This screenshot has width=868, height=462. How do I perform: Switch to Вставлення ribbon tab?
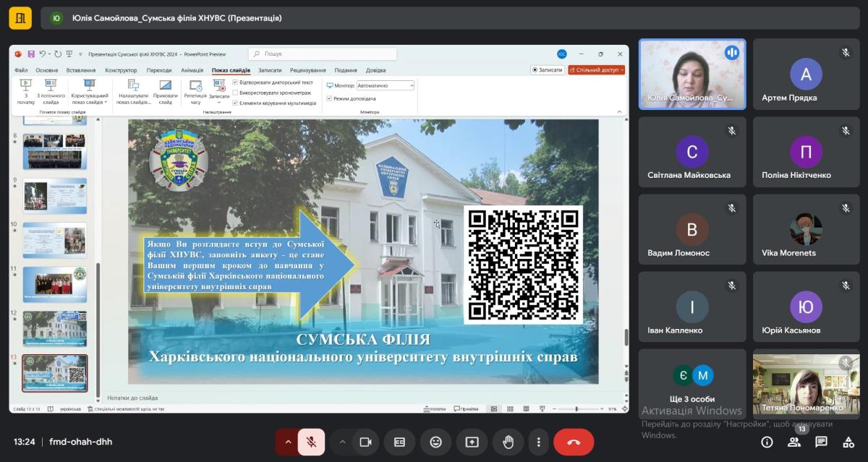tap(81, 70)
